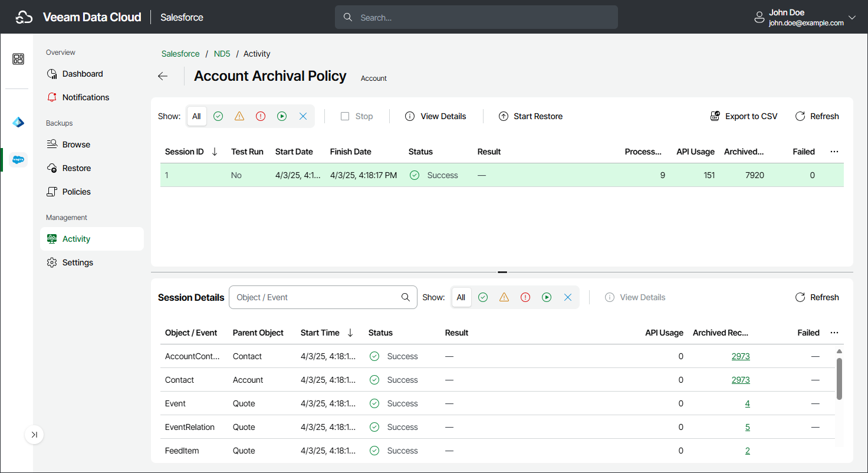
Task: Click the Finish Date column header
Action: click(x=351, y=152)
